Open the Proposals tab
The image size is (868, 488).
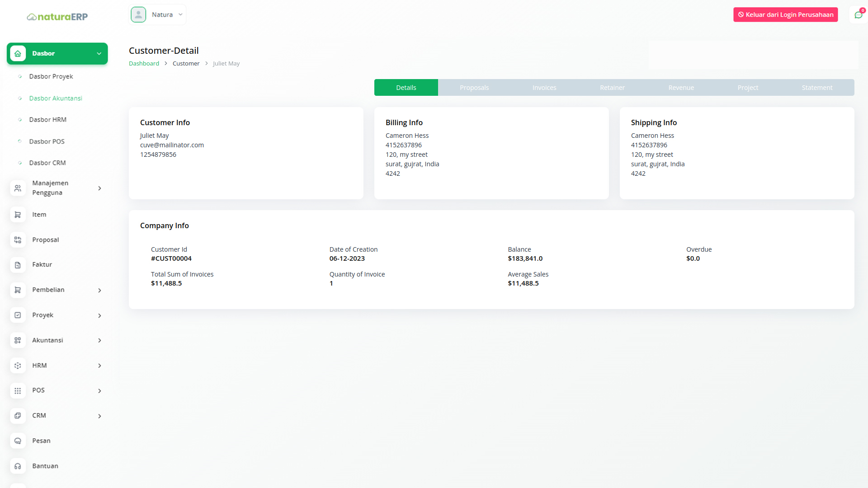point(474,88)
